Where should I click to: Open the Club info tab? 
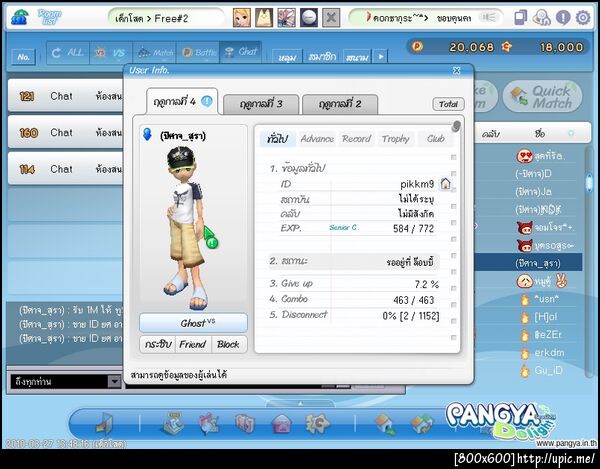pos(436,138)
